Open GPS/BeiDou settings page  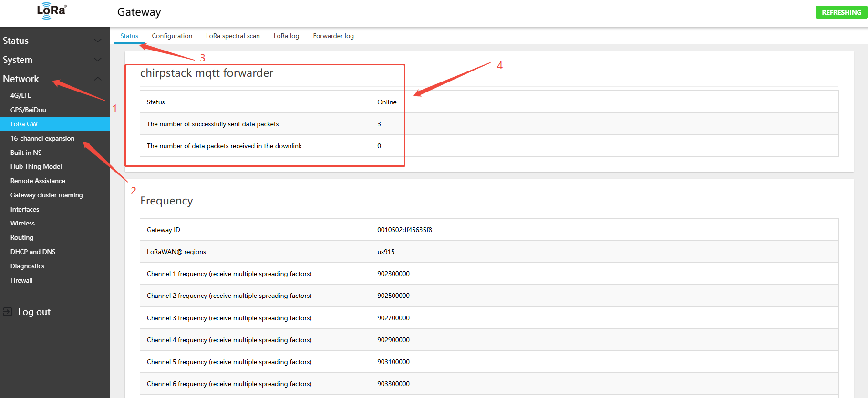pyautogui.click(x=28, y=110)
